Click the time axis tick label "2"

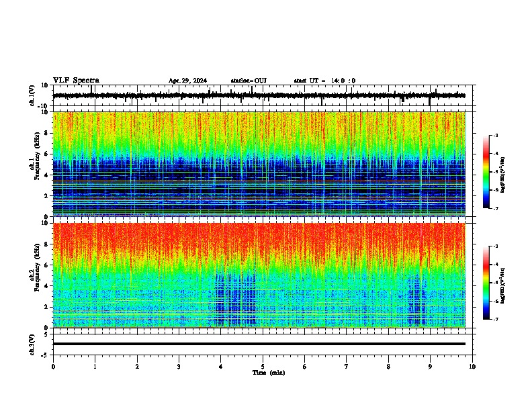[x=137, y=367]
